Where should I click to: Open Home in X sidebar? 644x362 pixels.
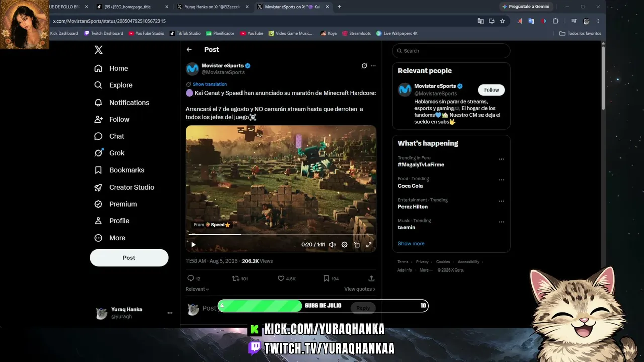pos(111,68)
